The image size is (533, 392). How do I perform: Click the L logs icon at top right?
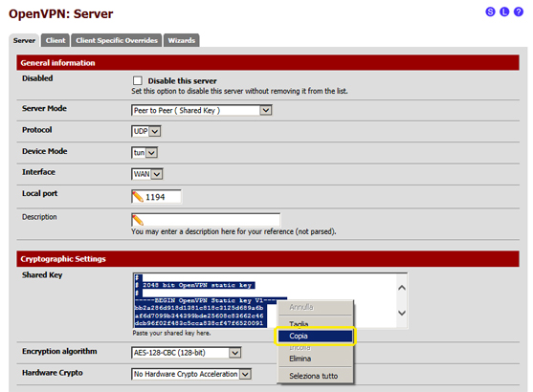pos(504,11)
